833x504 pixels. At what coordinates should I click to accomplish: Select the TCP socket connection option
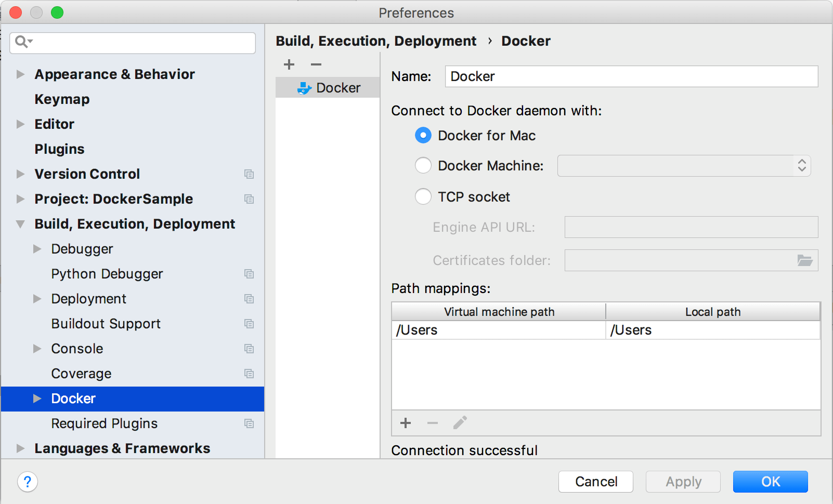(423, 197)
